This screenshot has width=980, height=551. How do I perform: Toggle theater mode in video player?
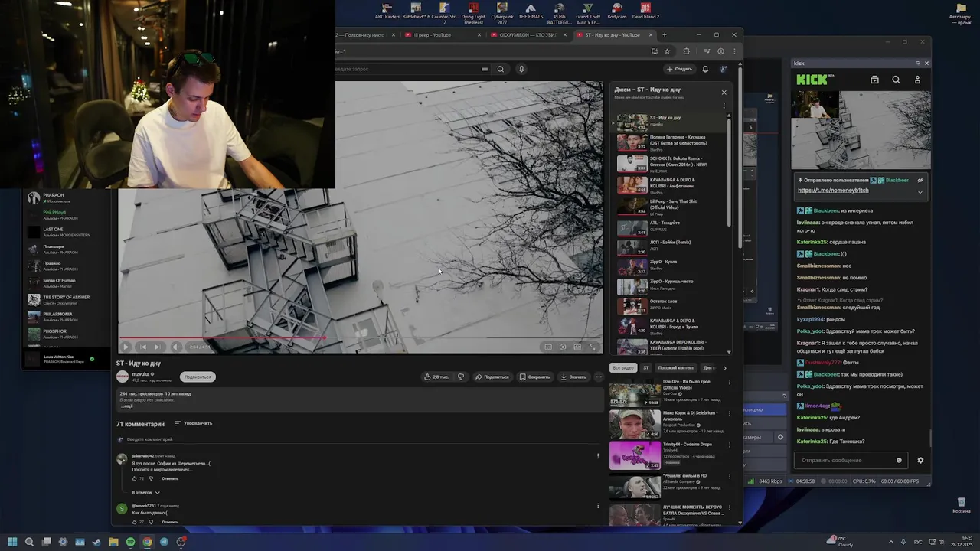click(577, 347)
